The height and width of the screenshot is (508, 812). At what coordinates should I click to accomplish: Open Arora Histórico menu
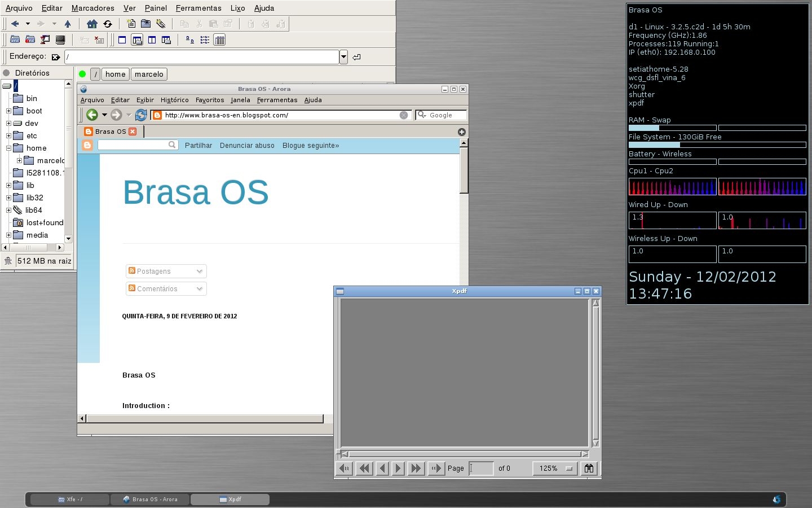(x=175, y=100)
